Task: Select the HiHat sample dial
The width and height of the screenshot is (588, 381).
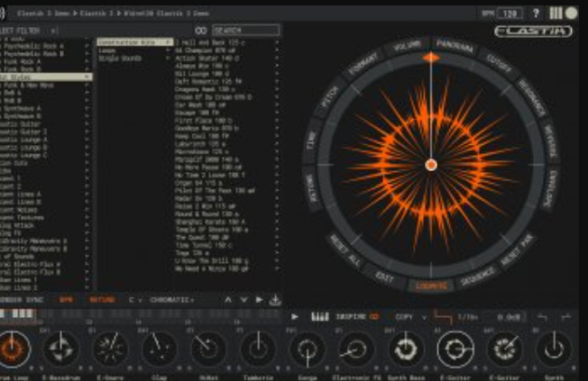Action: tap(208, 349)
